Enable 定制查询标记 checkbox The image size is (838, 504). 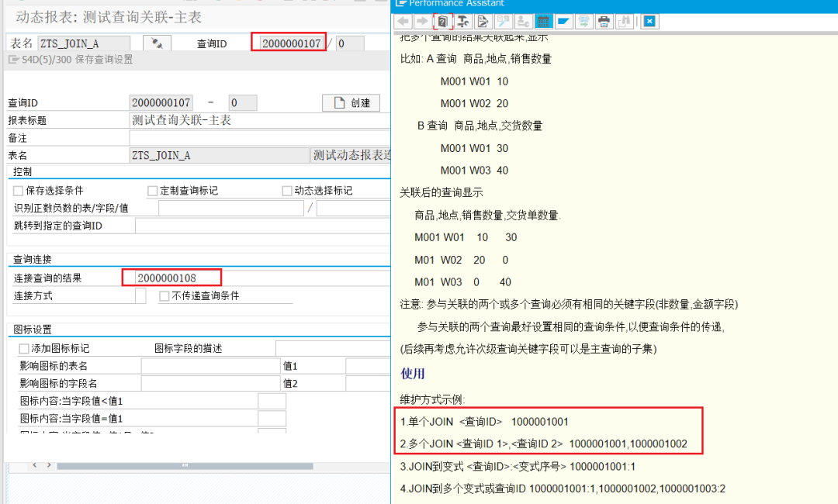click(x=152, y=191)
